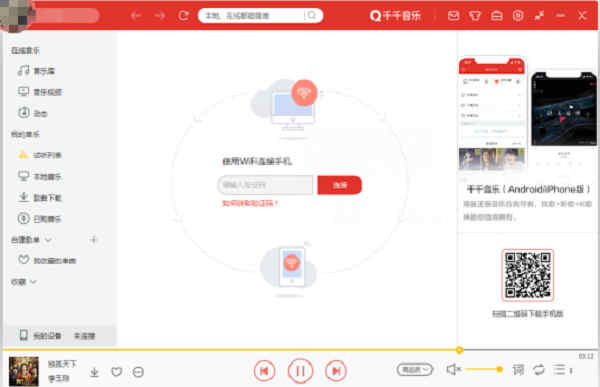Open the music video screen icon in sidebar
The height and width of the screenshot is (387, 600).
pos(23,91)
